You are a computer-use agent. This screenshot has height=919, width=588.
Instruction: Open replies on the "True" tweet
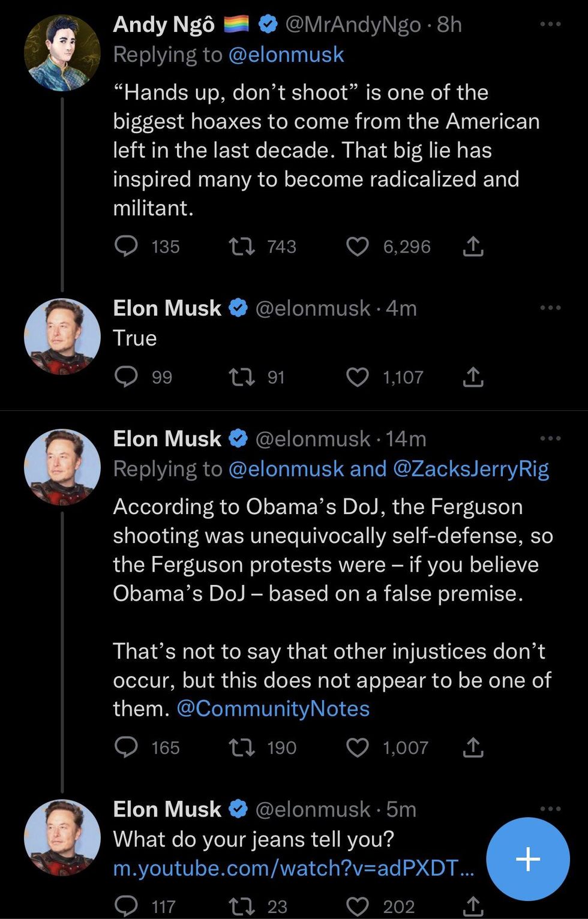126,377
